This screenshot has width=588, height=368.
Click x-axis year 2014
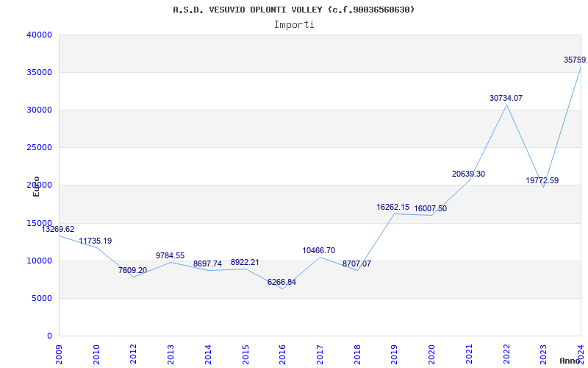pos(208,355)
